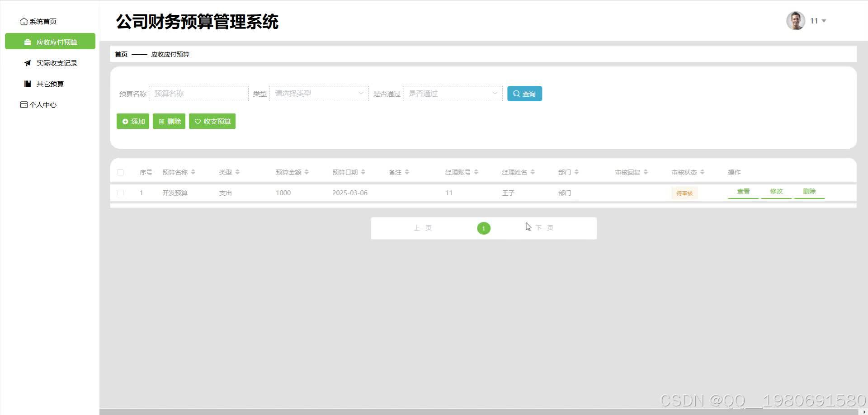The height and width of the screenshot is (415, 868).
Task: Open 个人中心 via its card icon
Action: [x=24, y=104]
